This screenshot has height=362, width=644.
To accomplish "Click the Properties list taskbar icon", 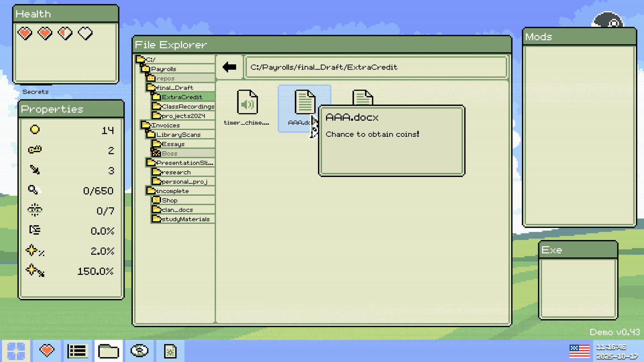I will tap(78, 351).
